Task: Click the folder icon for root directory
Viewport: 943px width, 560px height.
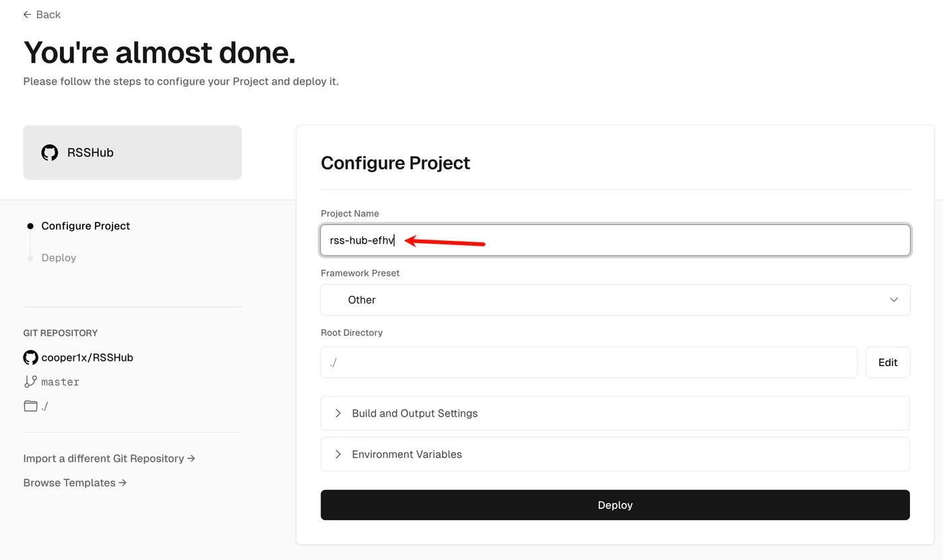Action: tap(30, 406)
